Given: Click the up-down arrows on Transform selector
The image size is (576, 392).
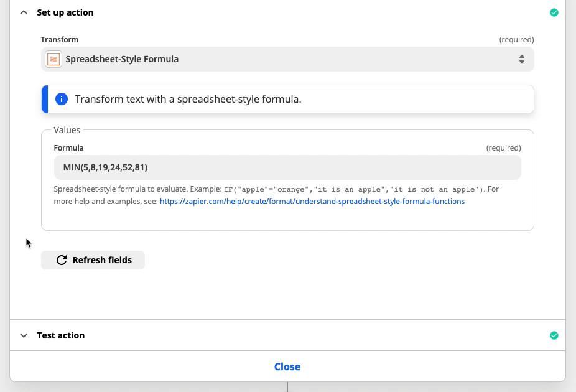Looking at the screenshot, I should coord(522,59).
